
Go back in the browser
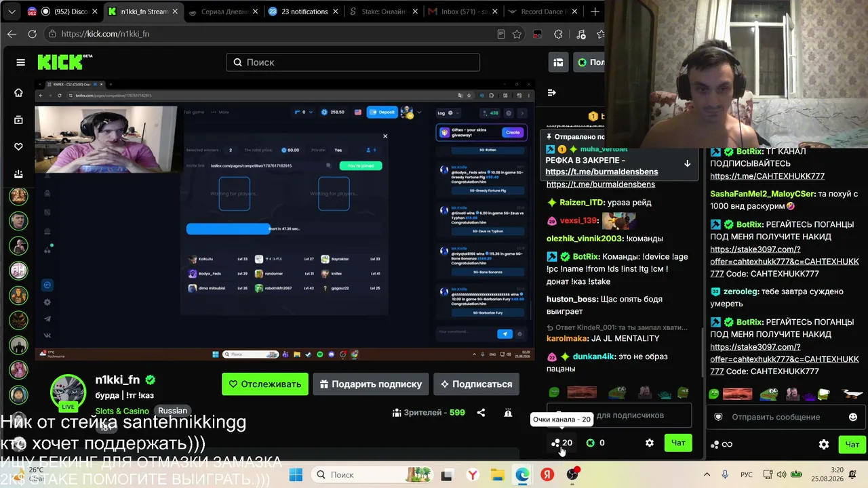tap(12, 34)
